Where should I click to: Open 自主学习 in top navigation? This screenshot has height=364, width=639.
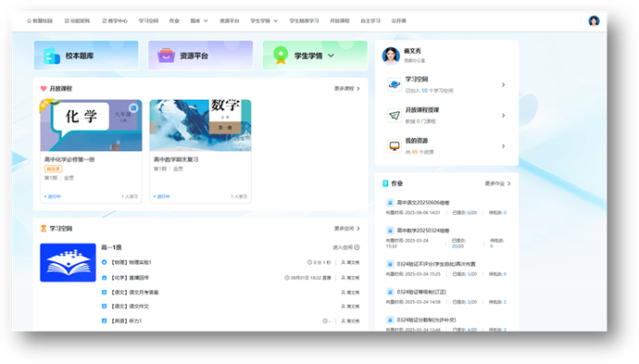pyautogui.click(x=370, y=20)
